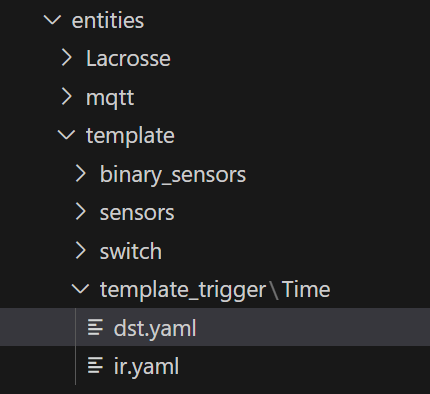Collapse template_trigger\Time folder chevron
430x394 pixels.
coord(80,289)
